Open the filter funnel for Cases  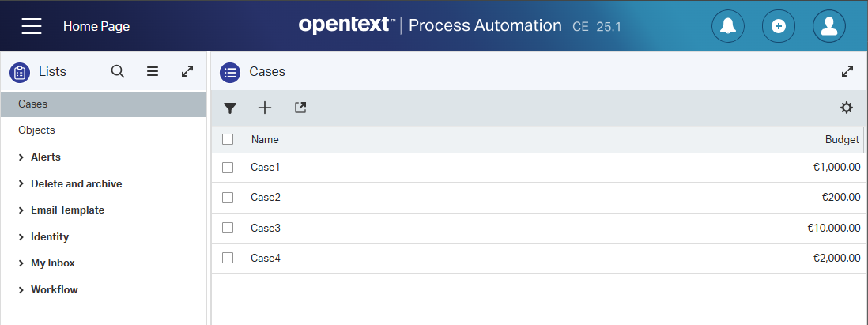pyautogui.click(x=230, y=108)
